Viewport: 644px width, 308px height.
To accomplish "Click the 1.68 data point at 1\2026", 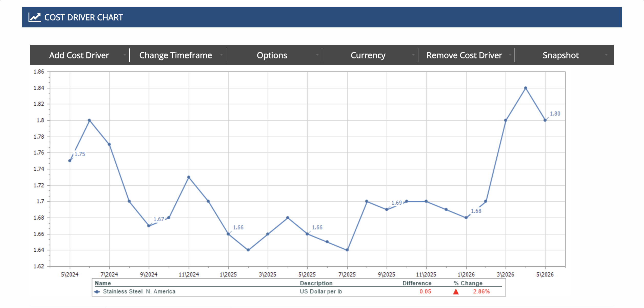I will pos(466,218).
